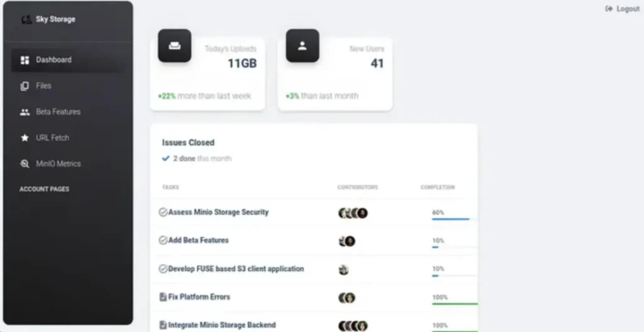644x332 pixels.
Task: Click the Beta Features people icon
Action: [25, 112]
